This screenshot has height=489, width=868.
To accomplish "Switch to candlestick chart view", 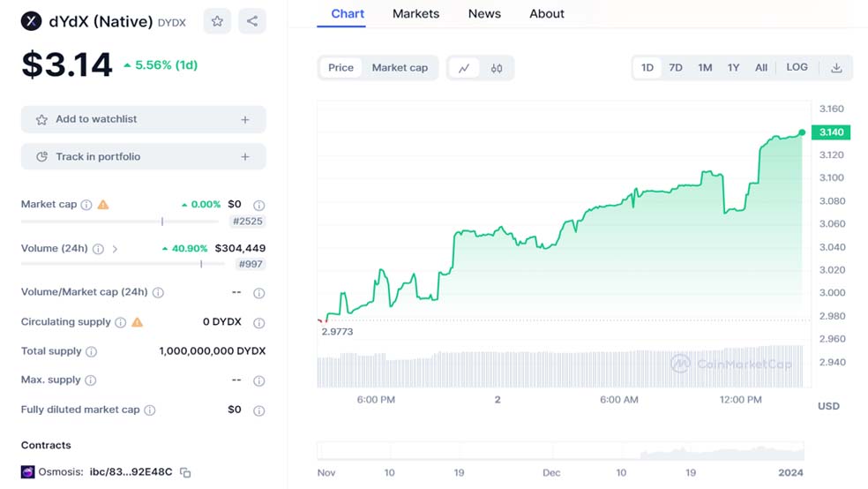I will (497, 68).
